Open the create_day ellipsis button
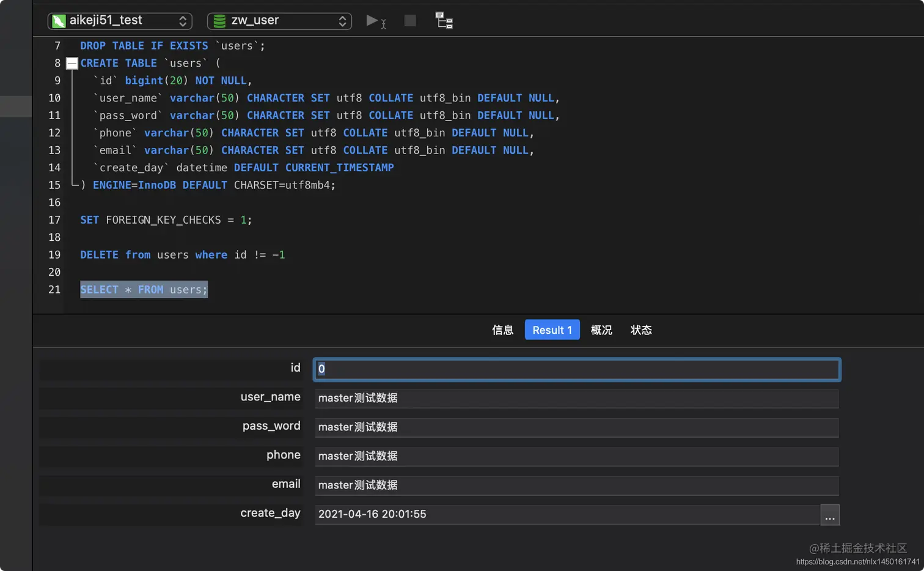This screenshot has height=571, width=924. [x=829, y=515]
